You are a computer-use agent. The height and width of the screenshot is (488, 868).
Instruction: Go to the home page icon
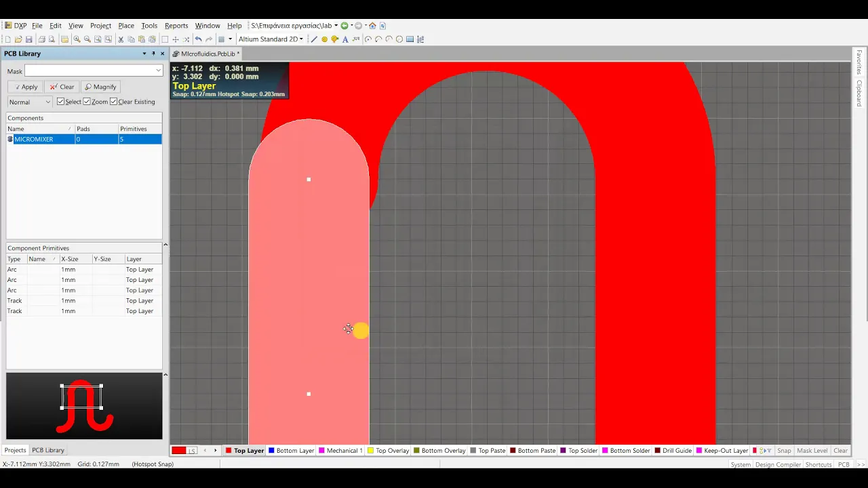(372, 26)
